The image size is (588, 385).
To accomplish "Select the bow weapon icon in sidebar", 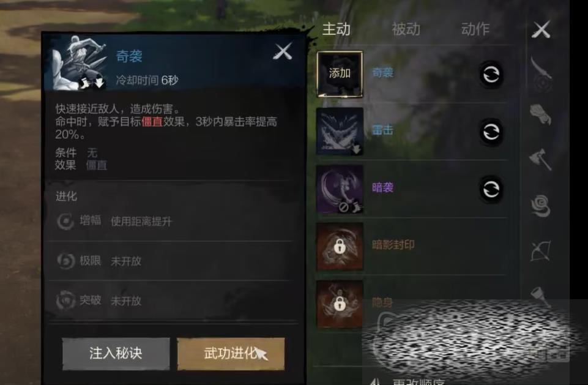I will click(541, 251).
